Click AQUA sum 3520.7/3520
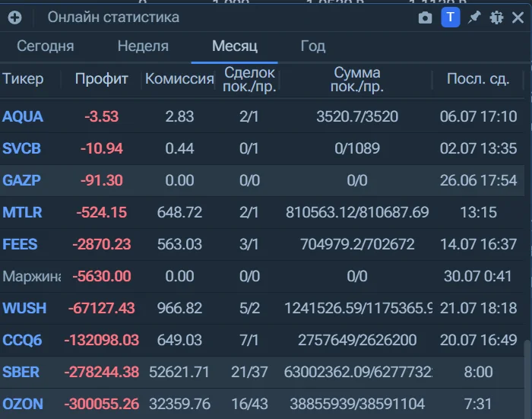 (x=357, y=116)
